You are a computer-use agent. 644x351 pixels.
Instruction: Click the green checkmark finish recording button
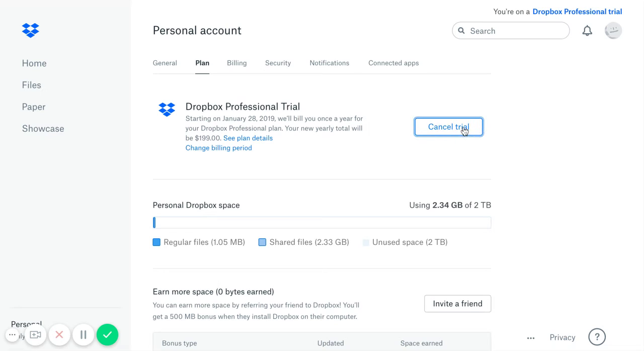point(107,335)
